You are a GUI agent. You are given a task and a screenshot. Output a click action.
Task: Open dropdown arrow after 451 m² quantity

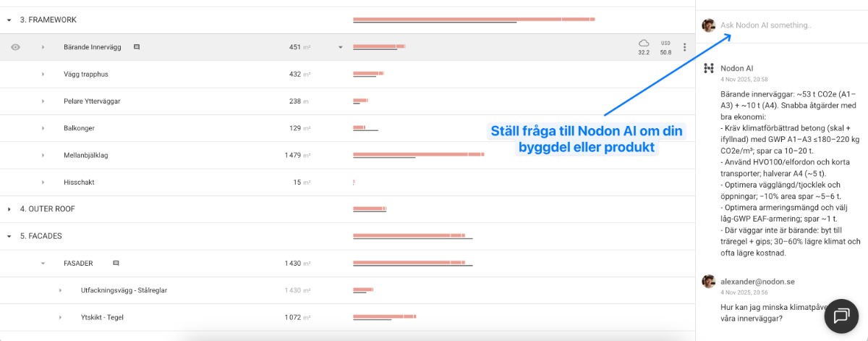coord(340,48)
